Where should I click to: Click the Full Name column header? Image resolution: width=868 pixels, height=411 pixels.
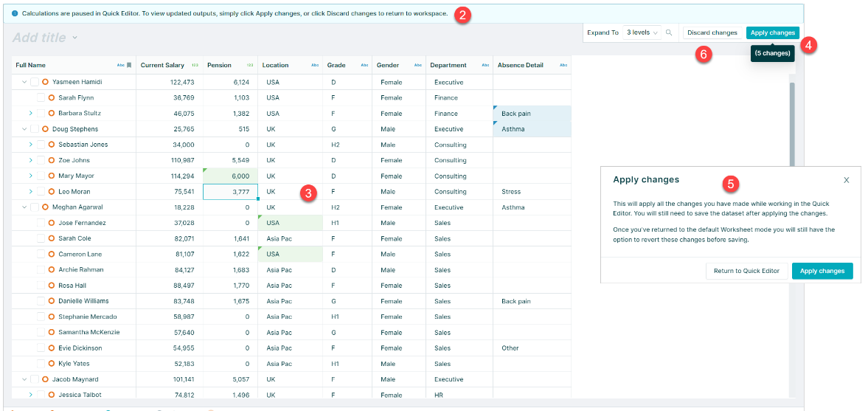tap(74, 65)
